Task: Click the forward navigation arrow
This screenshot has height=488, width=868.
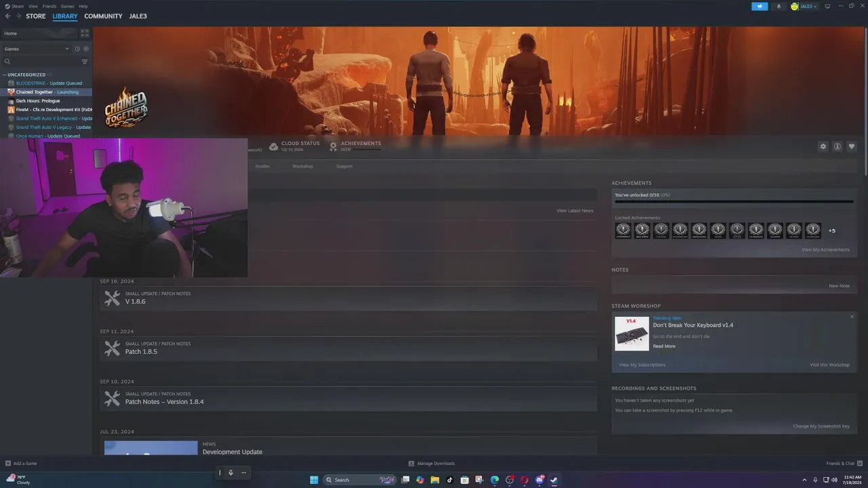Action: coord(18,16)
